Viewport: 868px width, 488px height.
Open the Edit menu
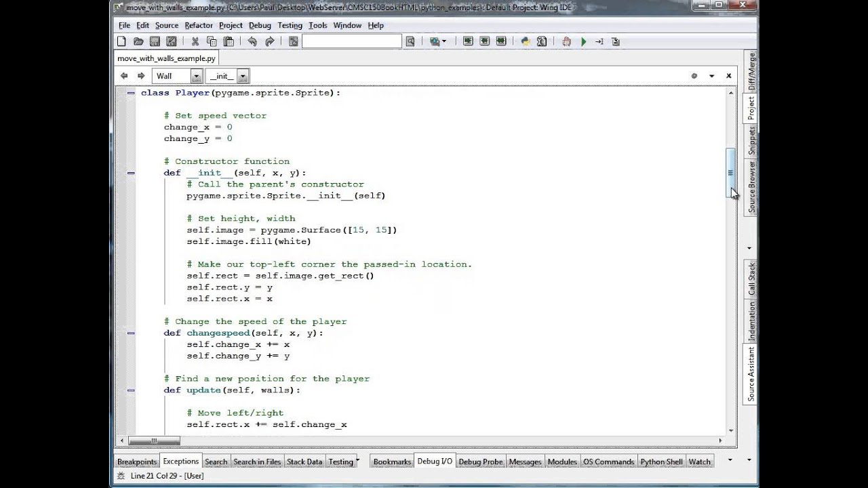[x=142, y=25]
